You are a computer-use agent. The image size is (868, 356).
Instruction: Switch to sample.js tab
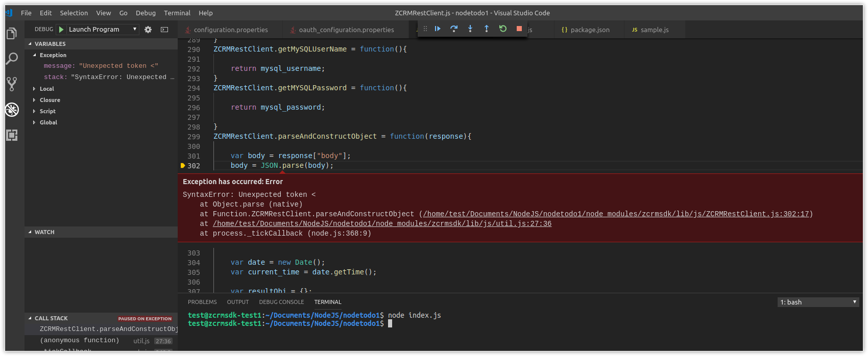(x=655, y=30)
